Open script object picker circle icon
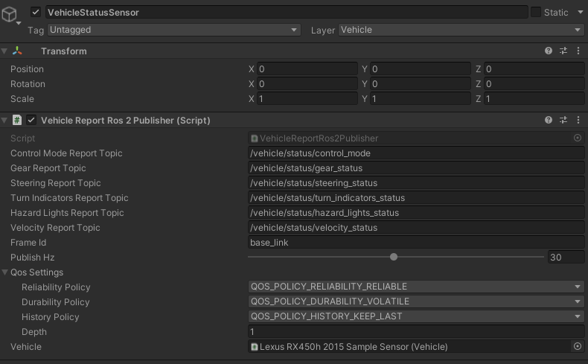 (x=578, y=138)
